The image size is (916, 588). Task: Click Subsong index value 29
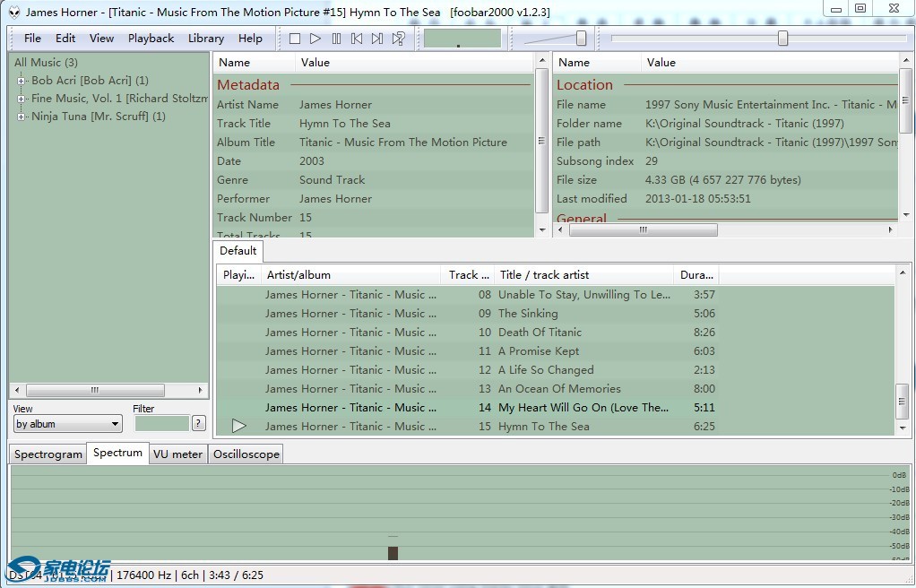click(652, 161)
